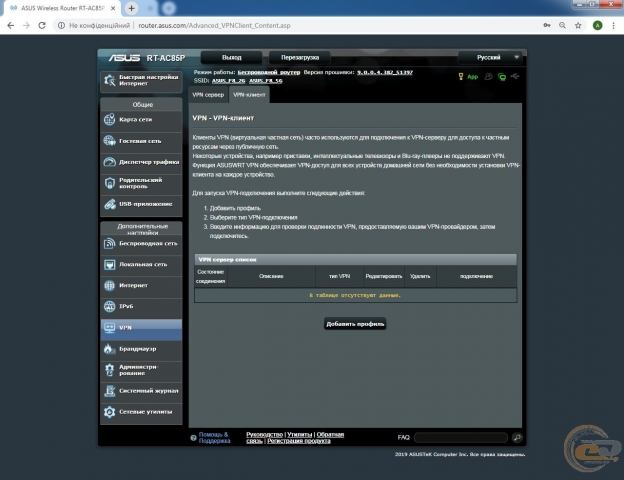Open the ASUS 2G SSID link
624x480 pixels.
coord(228,80)
